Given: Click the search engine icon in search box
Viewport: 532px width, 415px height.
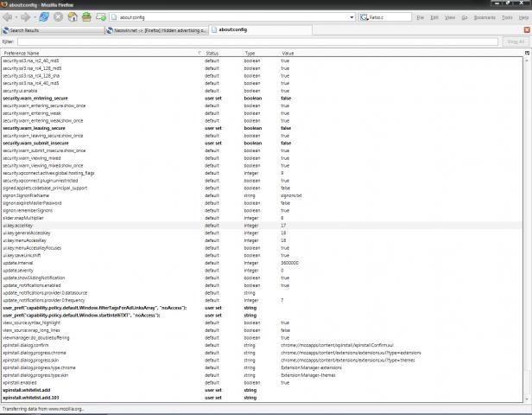Looking at the screenshot, I should 364,17.
